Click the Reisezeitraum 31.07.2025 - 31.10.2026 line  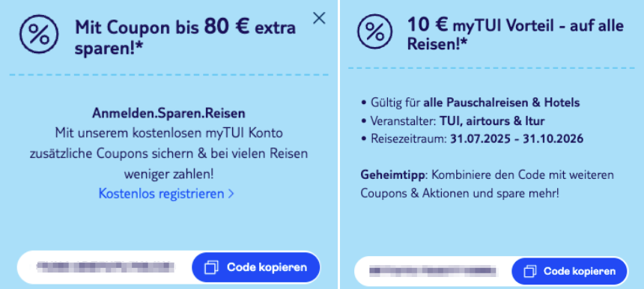pyautogui.click(x=472, y=139)
